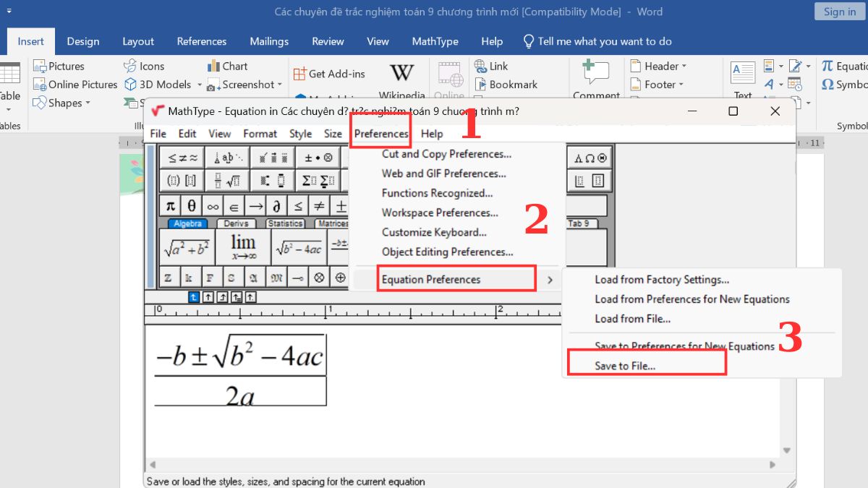Open the subscript and superscript templates palette

[273, 180]
